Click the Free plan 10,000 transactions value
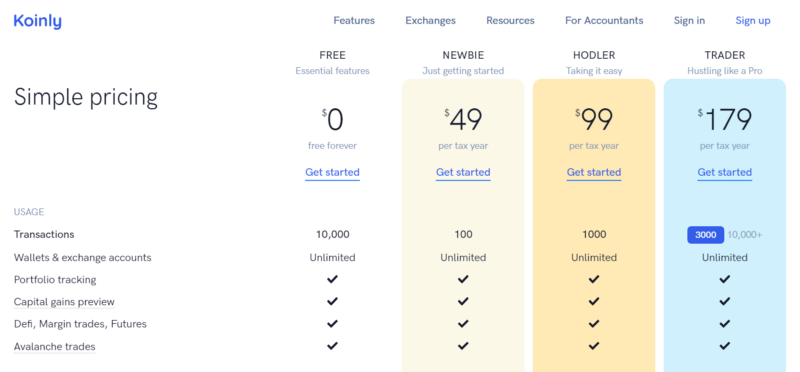800x372 pixels. pyautogui.click(x=333, y=235)
